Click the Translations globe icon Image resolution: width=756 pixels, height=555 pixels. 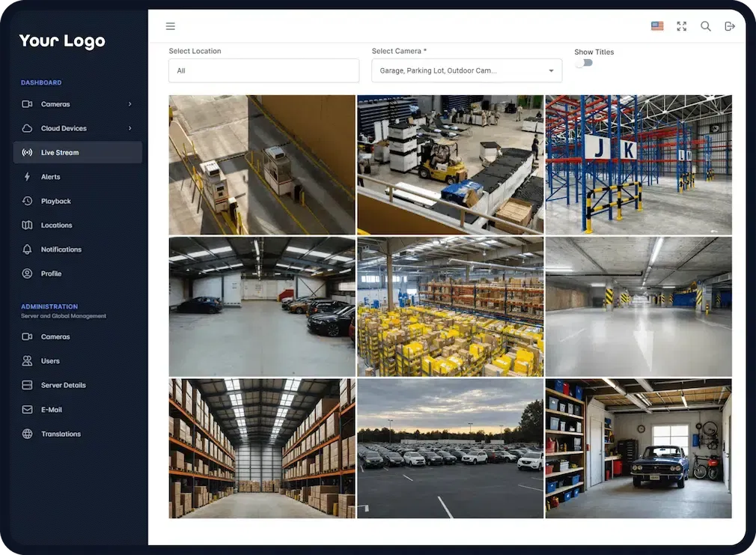[x=28, y=434]
